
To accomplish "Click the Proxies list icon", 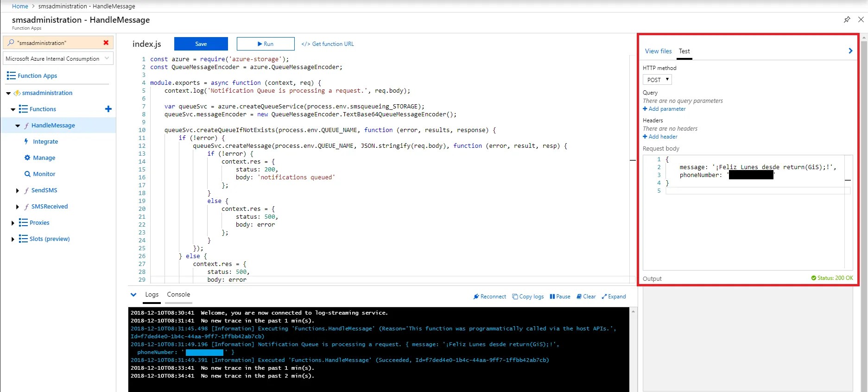I will tap(23, 222).
